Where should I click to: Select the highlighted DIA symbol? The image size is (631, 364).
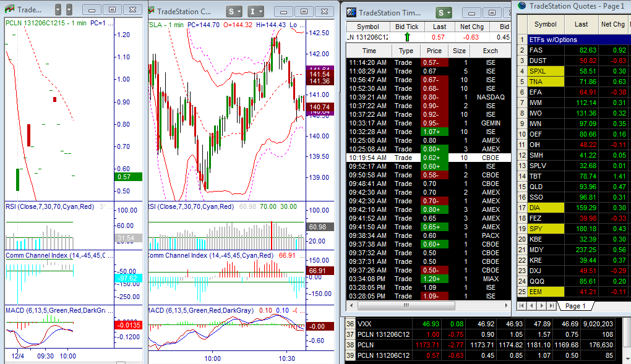pos(546,208)
